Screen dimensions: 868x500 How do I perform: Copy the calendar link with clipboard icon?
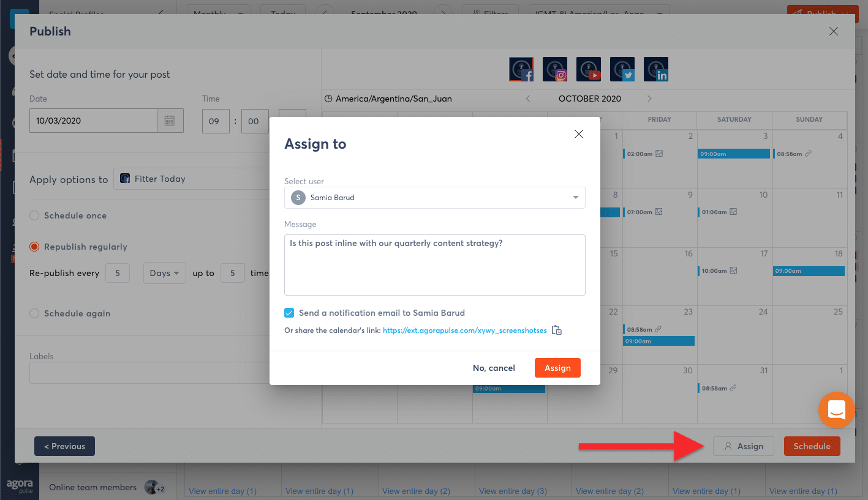tap(556, 330)
